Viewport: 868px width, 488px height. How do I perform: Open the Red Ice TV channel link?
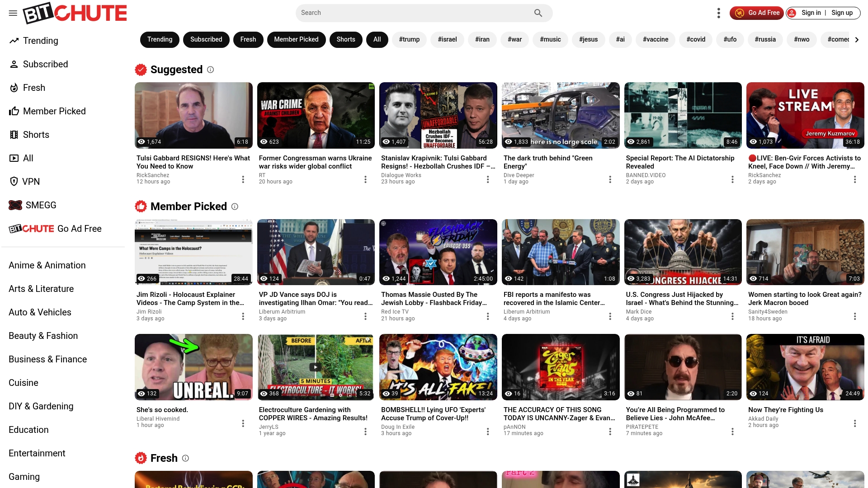395,312
